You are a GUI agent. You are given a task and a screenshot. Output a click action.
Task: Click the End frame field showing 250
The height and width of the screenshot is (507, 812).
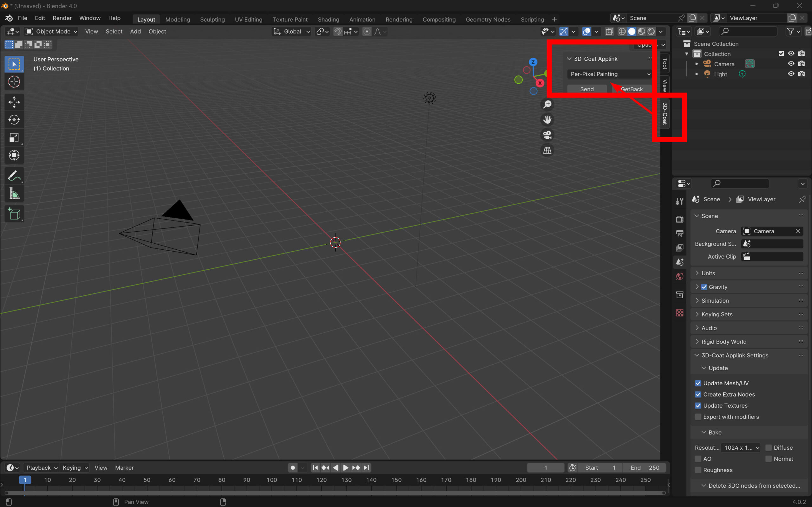click(645, 468)
